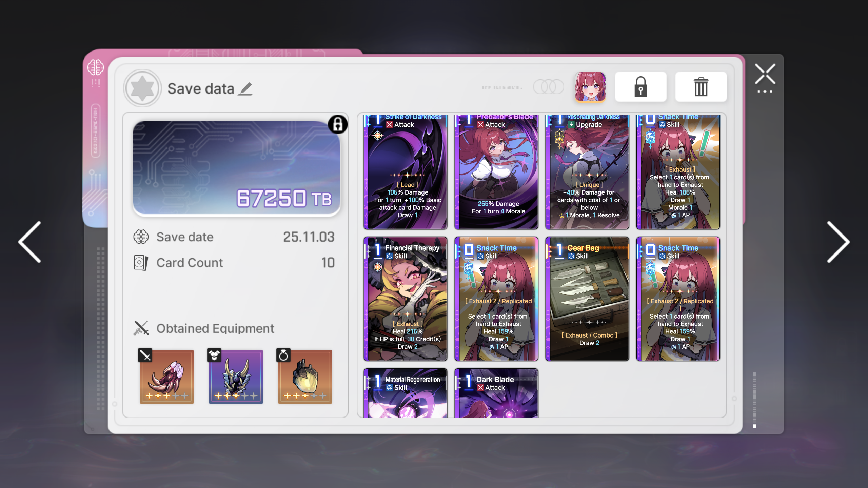Select the golden heart ring equipment item
The width and height of the screenshot is (868, 488).
305,377
